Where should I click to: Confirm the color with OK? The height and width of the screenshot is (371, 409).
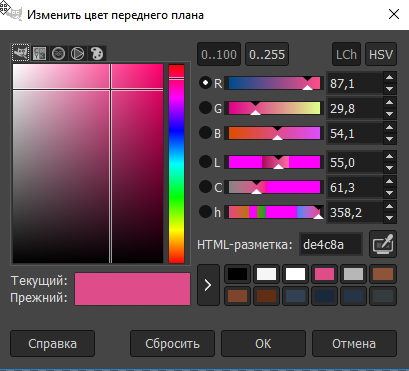[263, 343]
